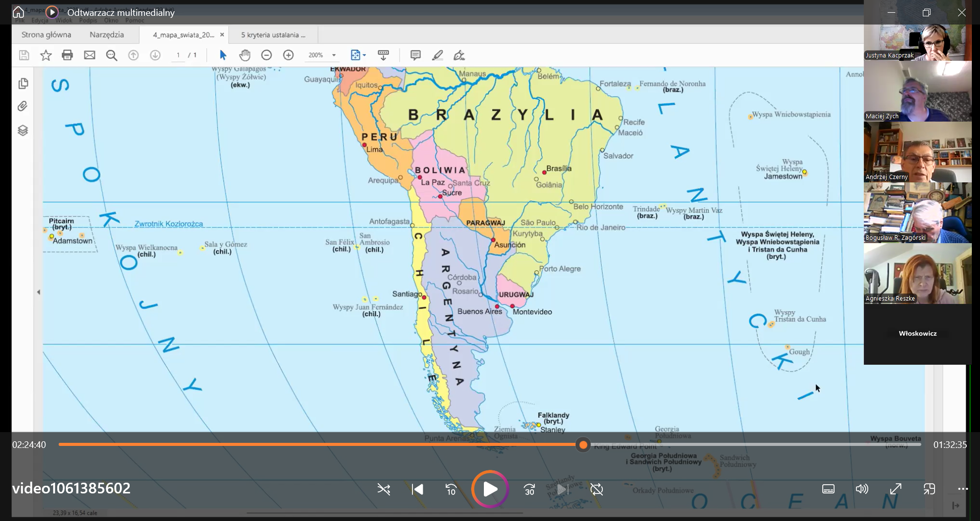Click the page number input field
The width and height of the screenshot is (980, 521).
(178, 55)
